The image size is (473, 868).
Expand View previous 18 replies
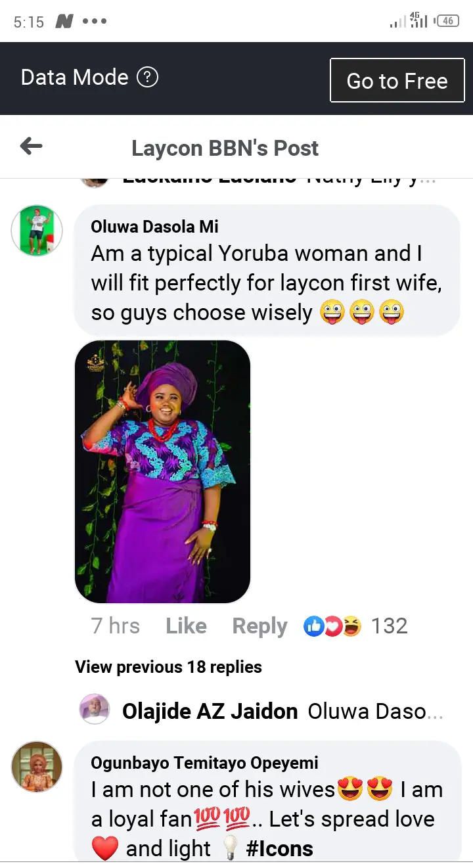(x=168, y=667)
